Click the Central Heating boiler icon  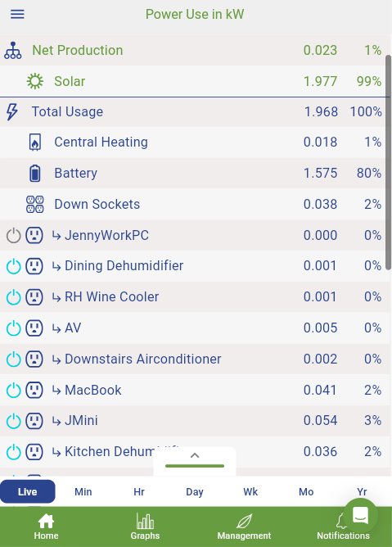[35, 142]
